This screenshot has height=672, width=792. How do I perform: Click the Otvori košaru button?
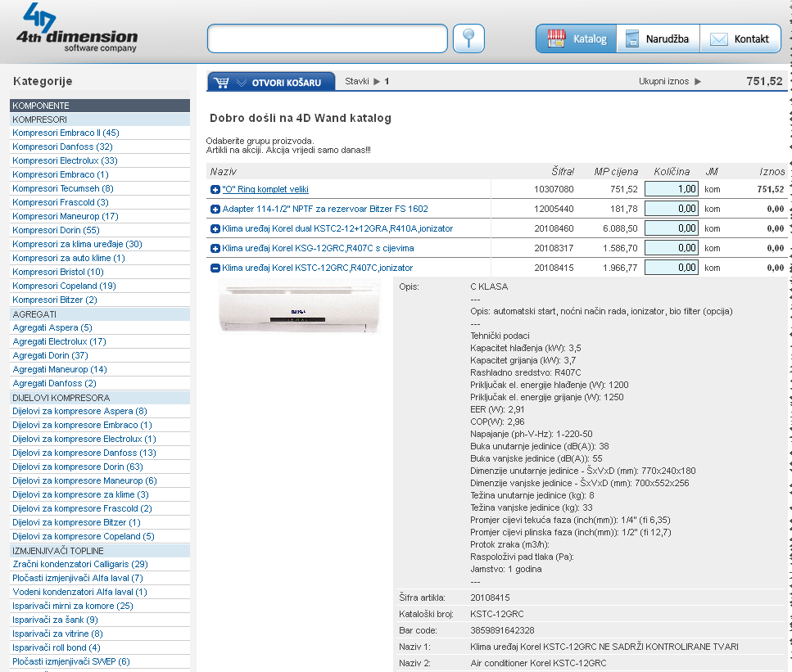point(271,82)
